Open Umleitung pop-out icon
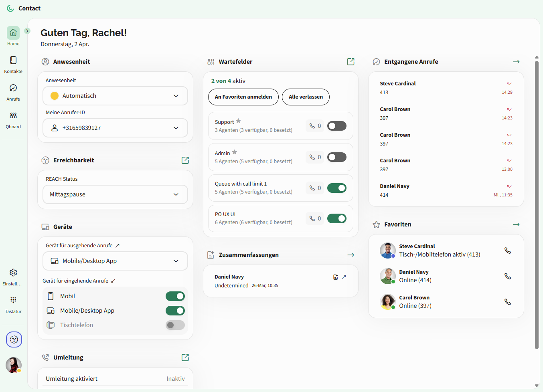The image size is (543, 392). 185,358
